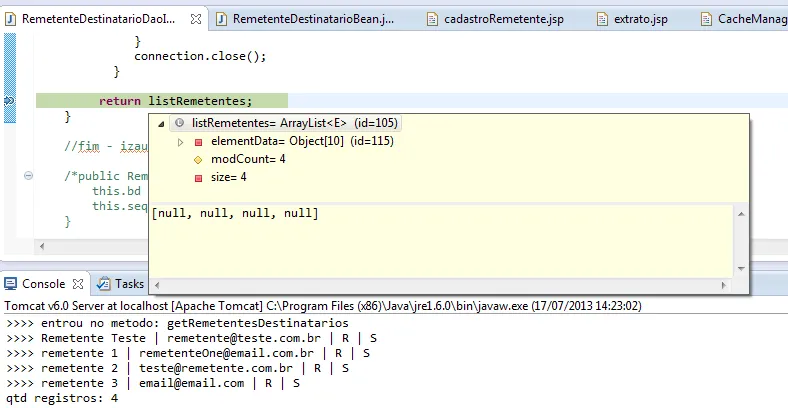This screenshot has width=788, height=408.
Task: Click the popup horizontal scrollbar right arrow
Action: tap(724, 285)
